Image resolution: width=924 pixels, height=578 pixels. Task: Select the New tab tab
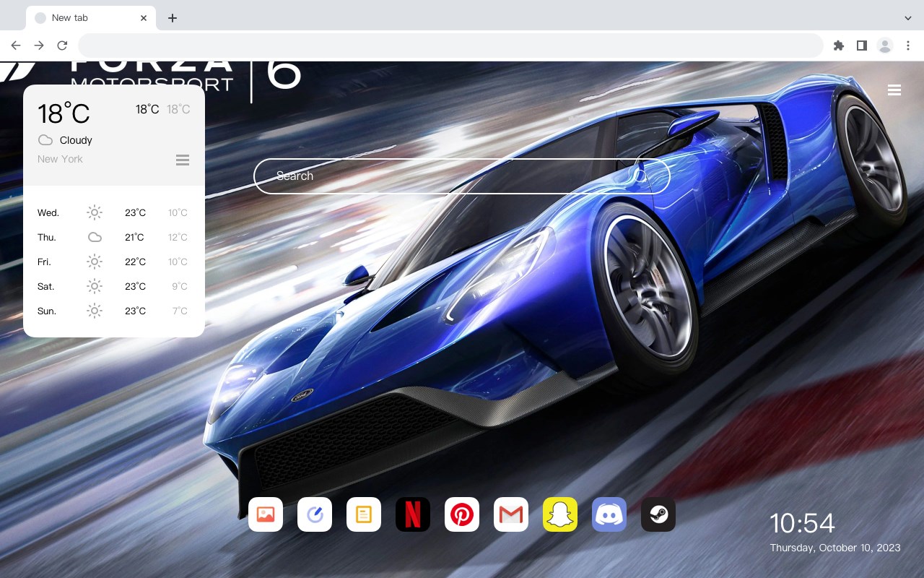point(91,18)
